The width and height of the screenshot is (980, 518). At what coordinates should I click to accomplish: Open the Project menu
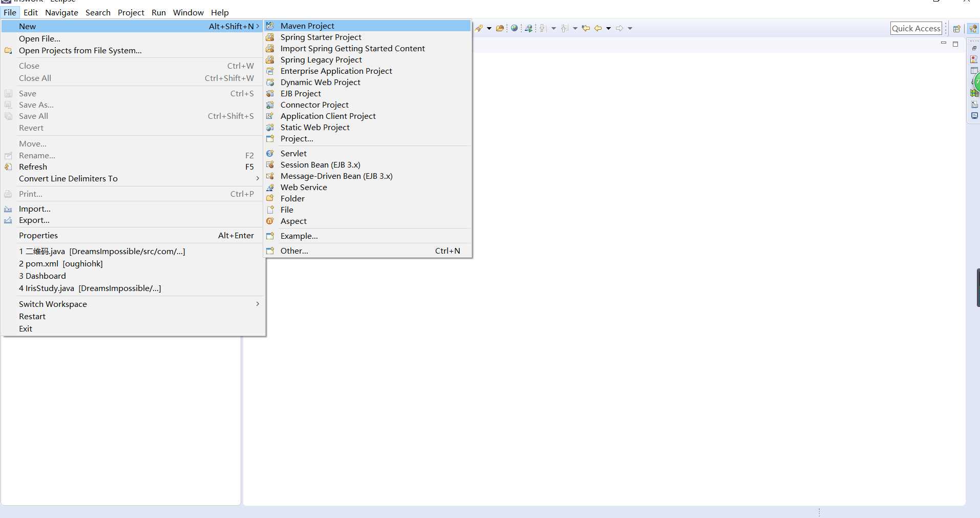point(131,12)
